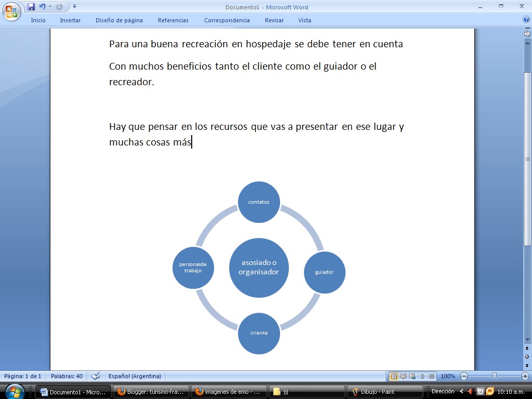Select Print Layout view button
This screenshot has width=532, height=399.
394,376
